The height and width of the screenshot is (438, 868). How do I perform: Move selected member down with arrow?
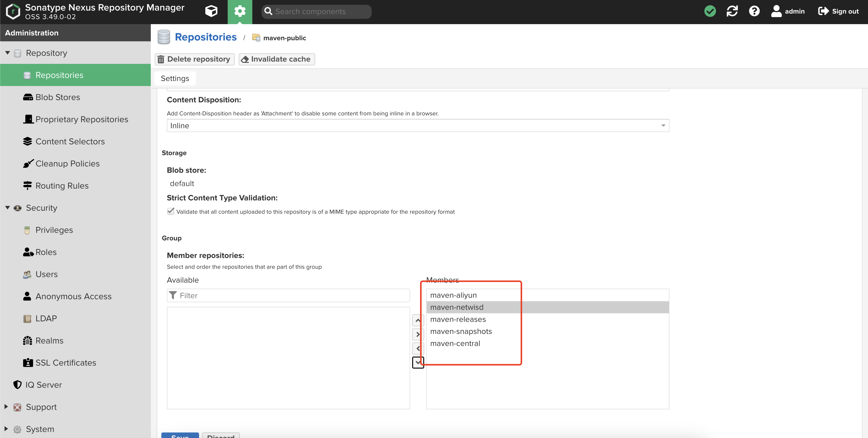coord(418,363)
